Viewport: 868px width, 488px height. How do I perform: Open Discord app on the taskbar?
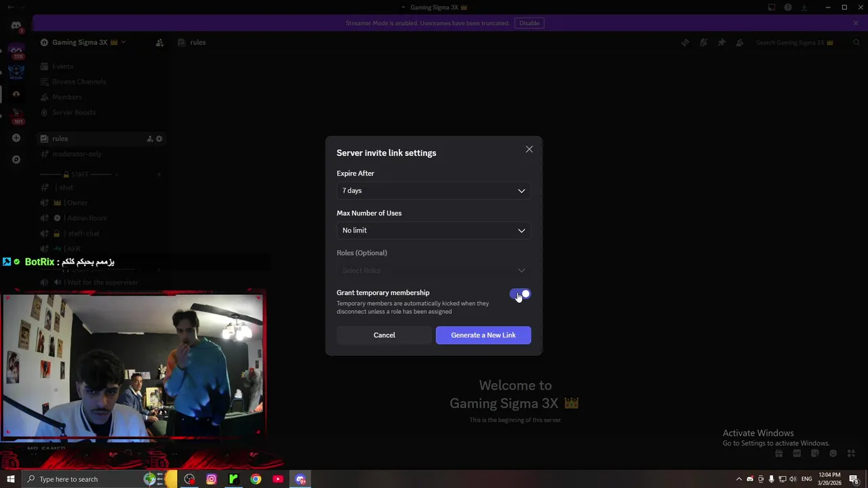tap(300, 479)
